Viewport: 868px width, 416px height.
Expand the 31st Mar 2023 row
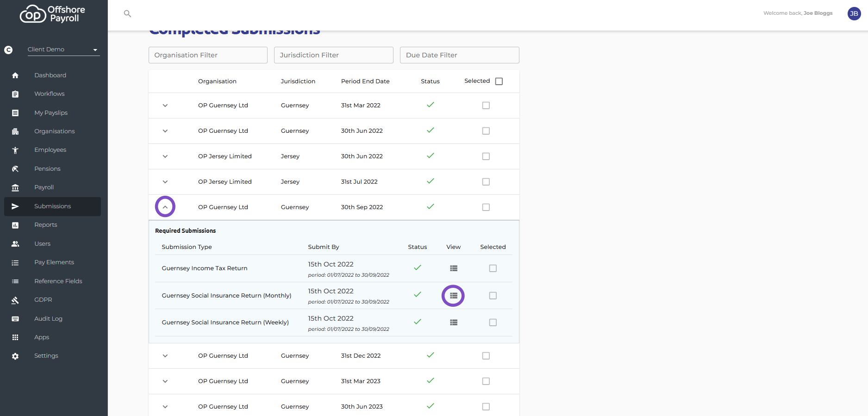[165, 381]
